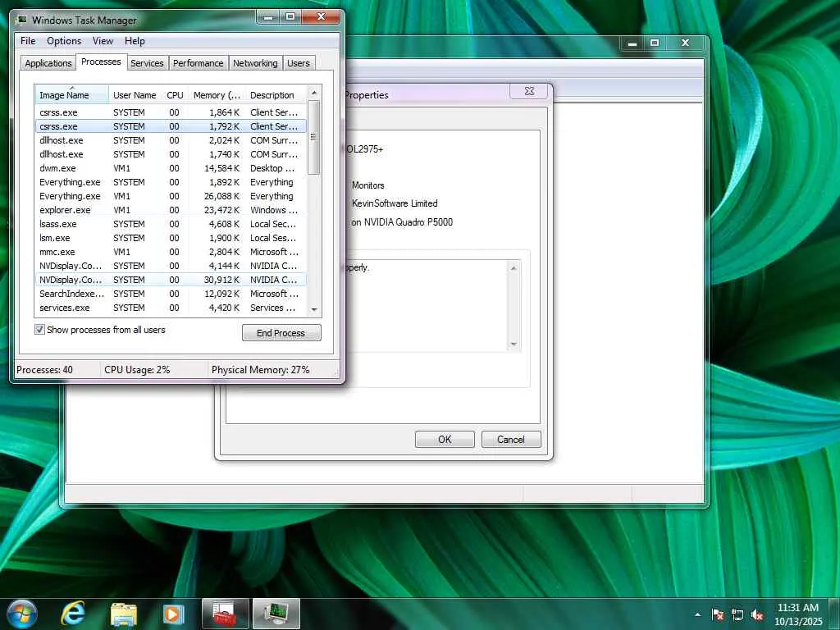Open the Options menu

pyautogui.click(x=64, y=41)
